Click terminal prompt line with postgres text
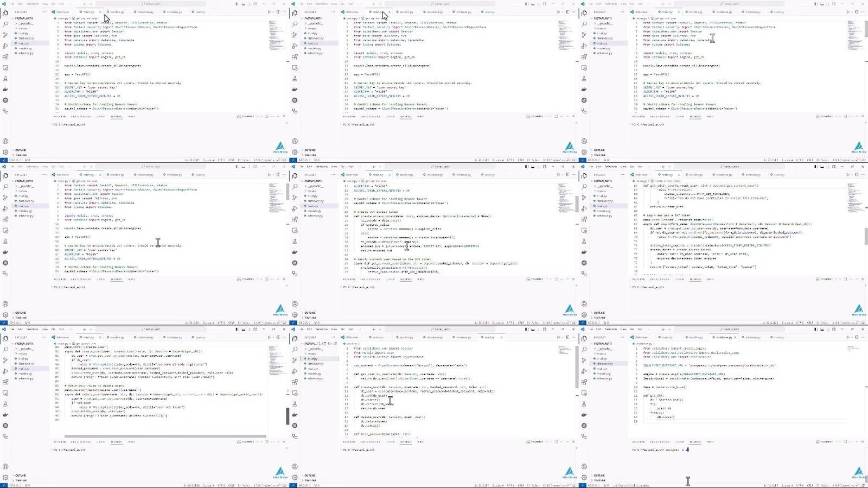 tap(660, 450)
